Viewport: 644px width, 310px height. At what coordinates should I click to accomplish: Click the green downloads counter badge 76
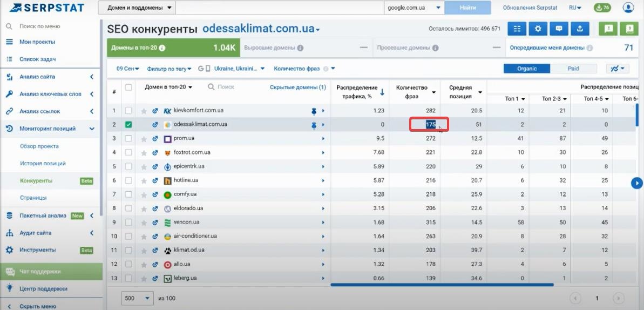602,8
